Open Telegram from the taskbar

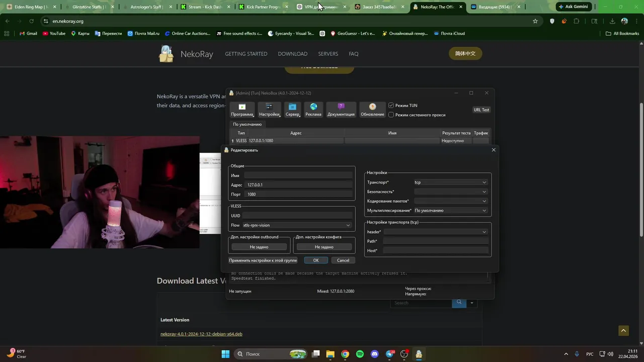pos(389,354)
